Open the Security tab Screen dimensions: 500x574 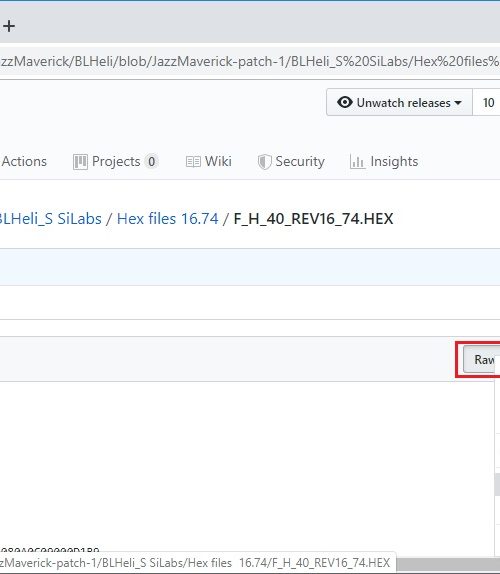tap(291, 161)
